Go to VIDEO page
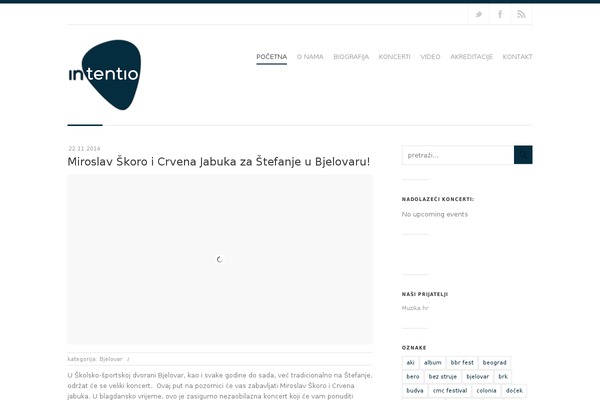 click(430, 57)
